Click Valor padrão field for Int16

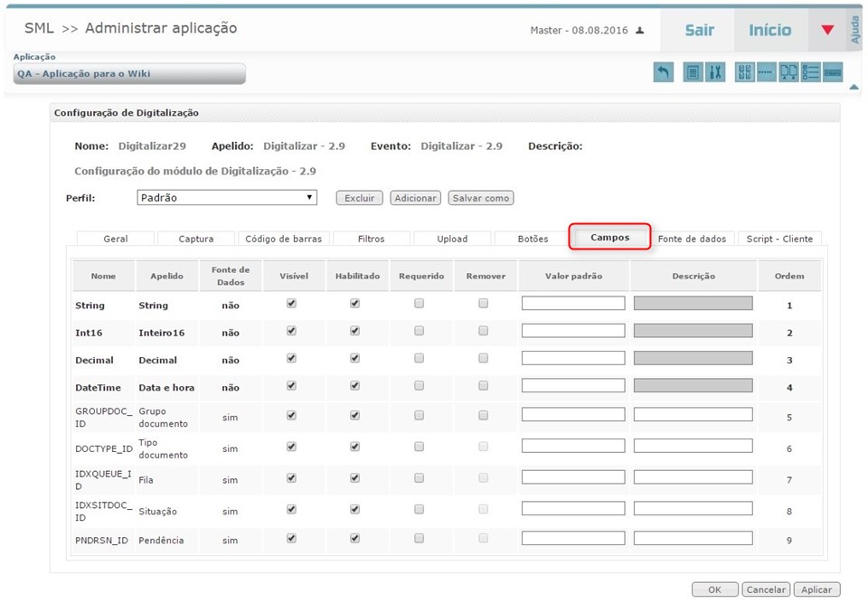pyautogui.click(x=573, y=332)
